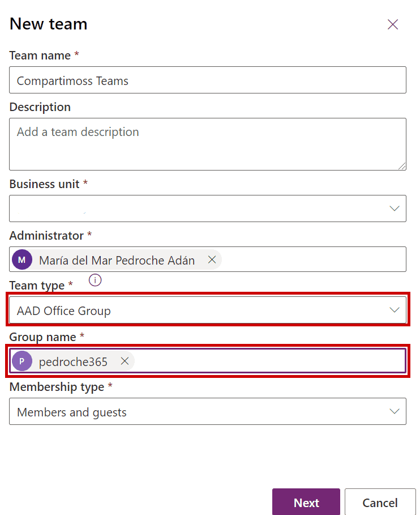Remove María del Mar Pedroche Adán administrator
Image resolution: width=420 pixels, height=515 pixels.
(x=212, y=259)
